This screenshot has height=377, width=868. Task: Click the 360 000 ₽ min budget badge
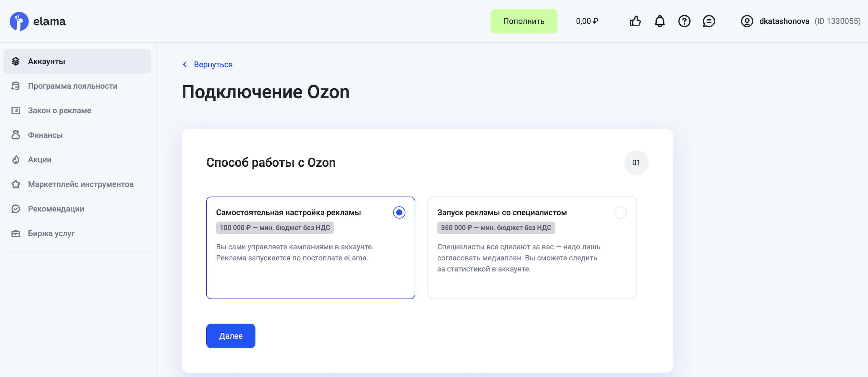click(496, 228)
